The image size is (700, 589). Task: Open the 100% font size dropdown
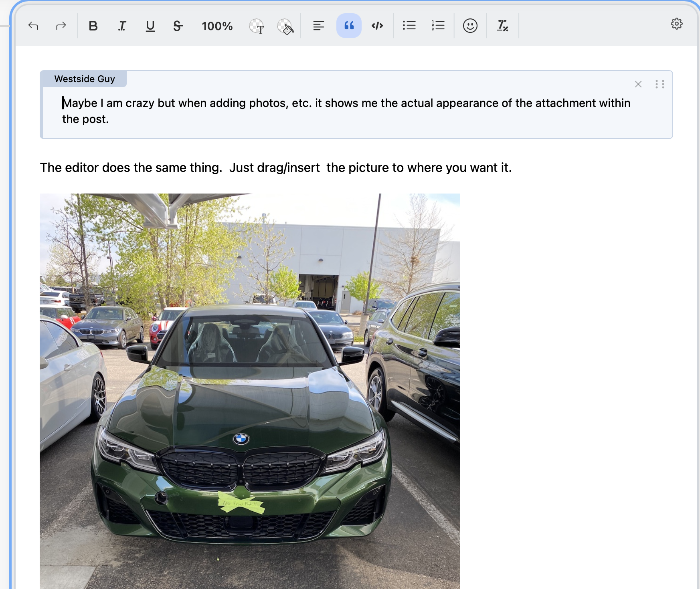(217, 26)
